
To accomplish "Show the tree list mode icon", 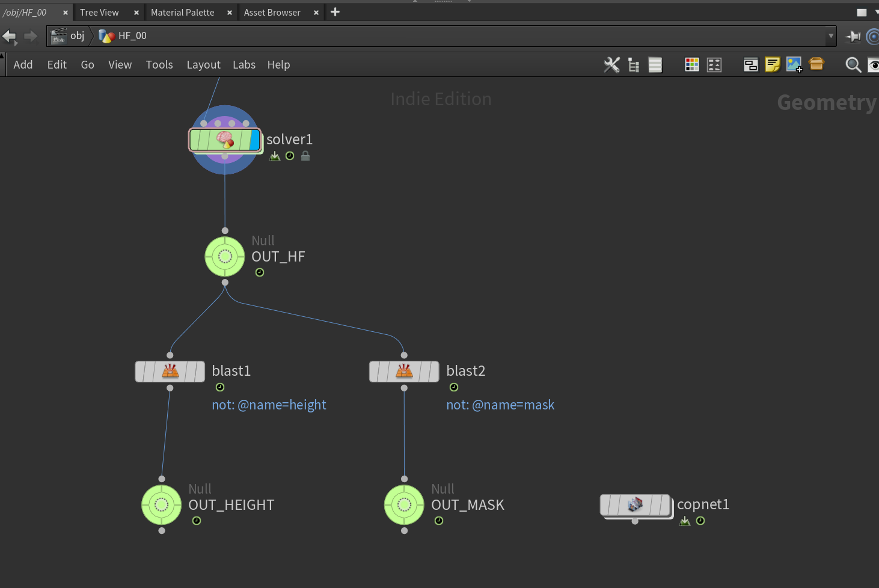I will point(634,65).
